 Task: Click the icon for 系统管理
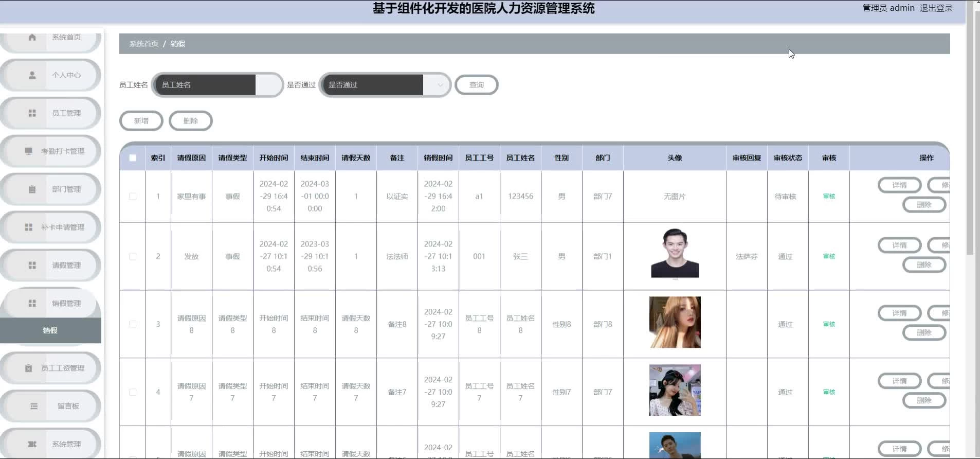32,445
